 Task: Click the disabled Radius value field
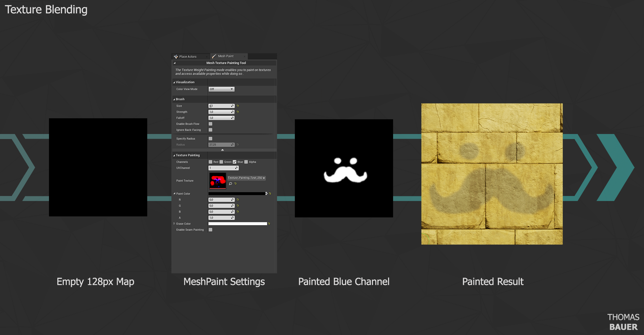[x=221, y=145]
